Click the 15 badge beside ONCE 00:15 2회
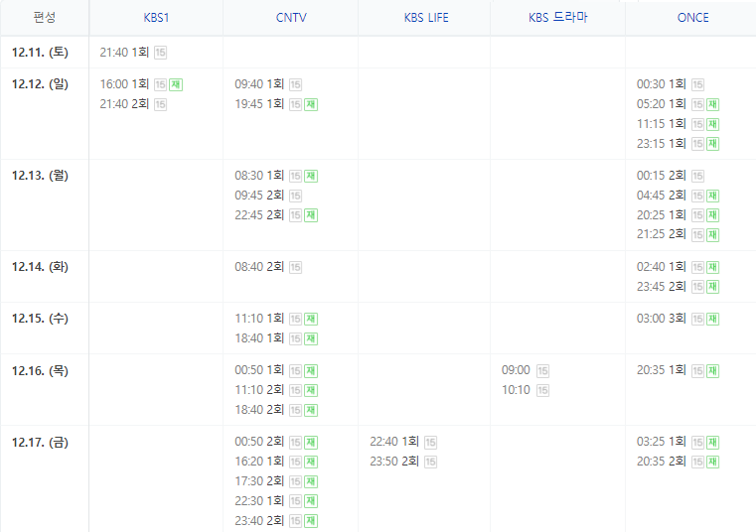The width and height of the screenshot is (756, 532). point(697,176)
